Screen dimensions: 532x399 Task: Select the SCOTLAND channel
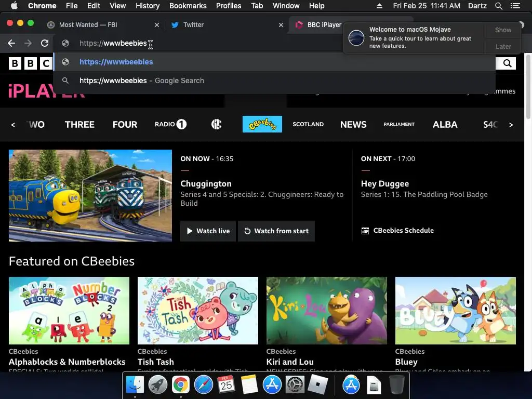point(308,124)
